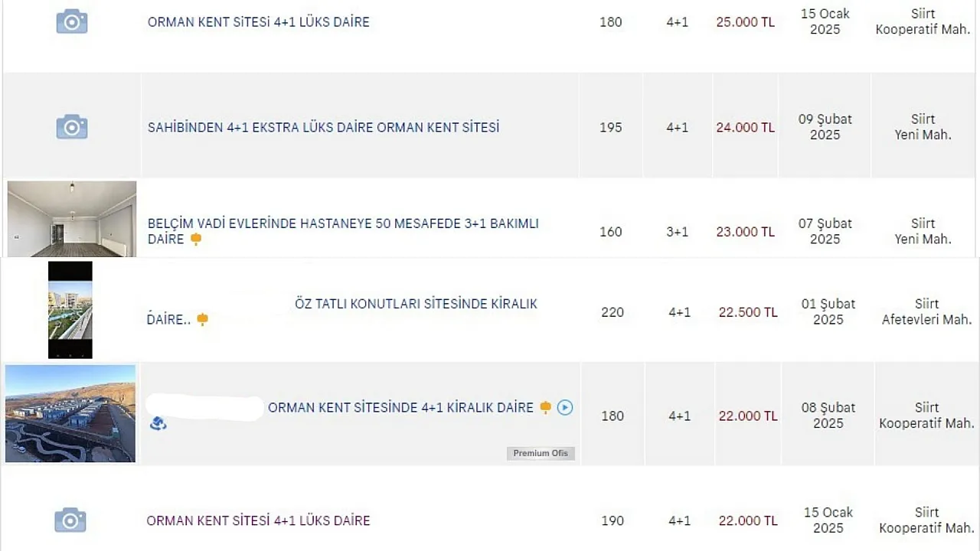Click the 22.500 TL price cell
The width and height of the screenshot is (980, 551).
click(748, 311)
